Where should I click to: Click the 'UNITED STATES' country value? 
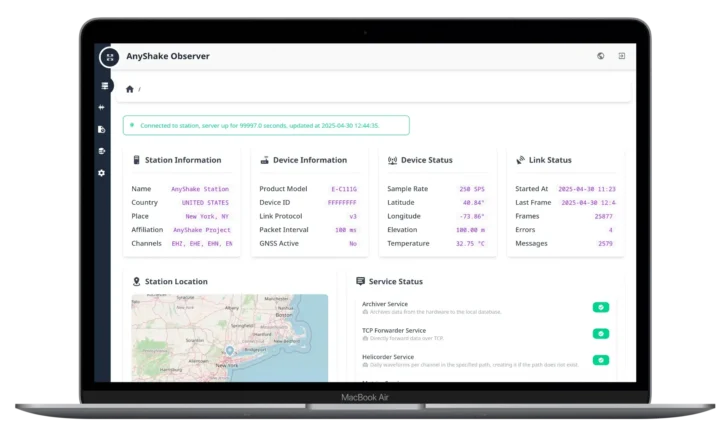pos(205,203)
